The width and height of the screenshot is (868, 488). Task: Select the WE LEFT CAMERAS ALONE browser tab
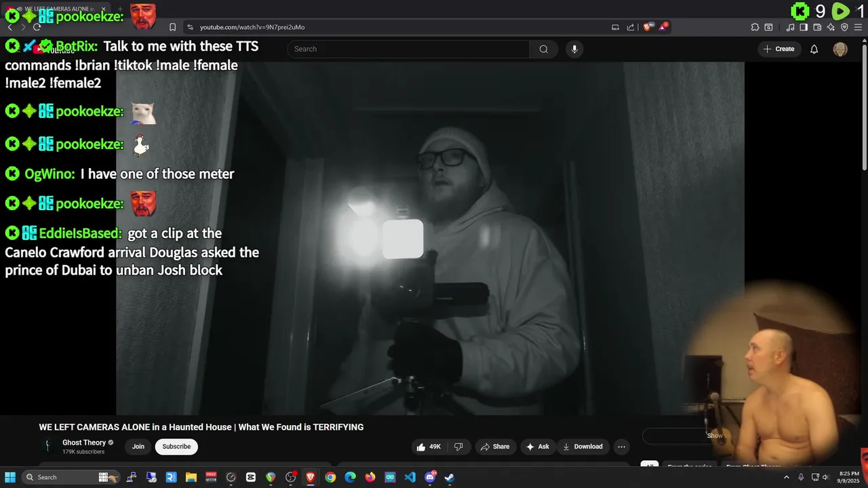click(56, 9)
